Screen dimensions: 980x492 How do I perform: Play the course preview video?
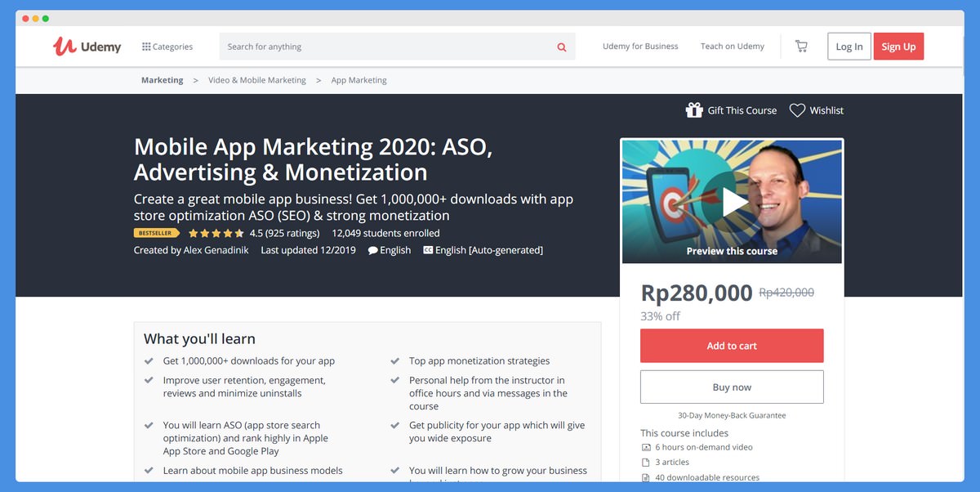733,202
